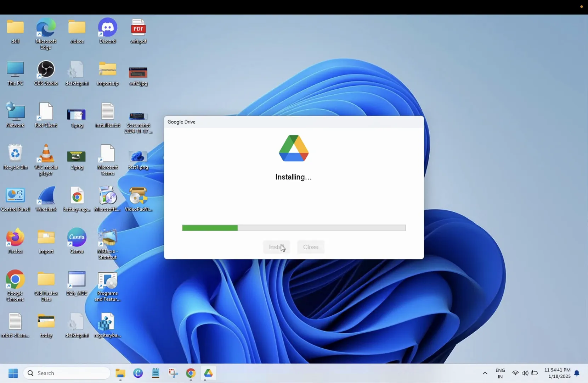The width and height of the screenshot is (588, 383).
Task: Open the volume speaker tray icon
Action: [x=525, y=373]
